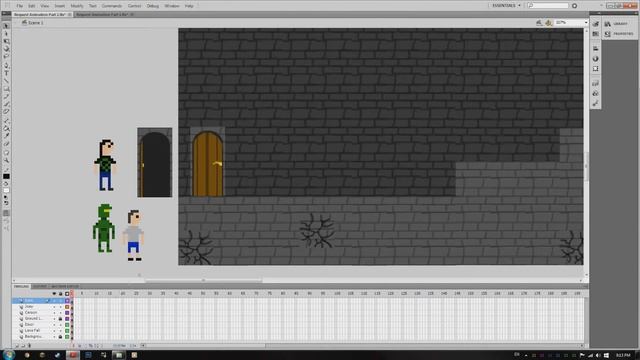The image size is (640, 360).
Task: Select the Carson layer row
Action: point(42,313)
